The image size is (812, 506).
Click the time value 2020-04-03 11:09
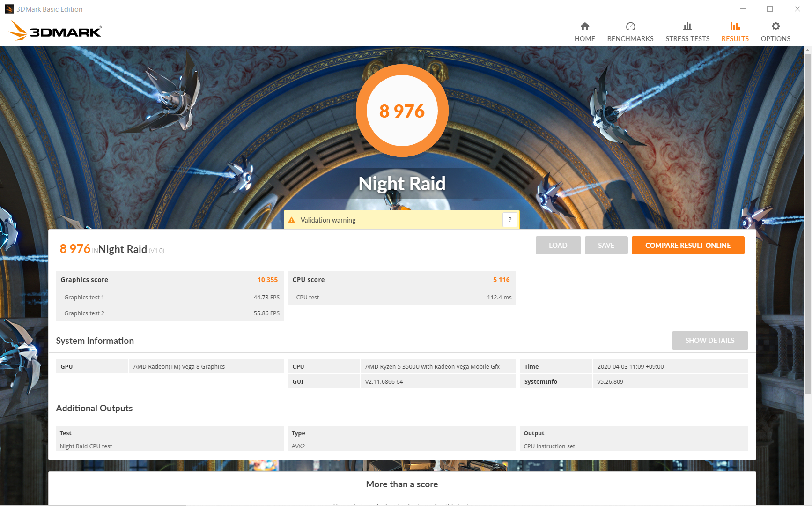(x=630, y=366)
